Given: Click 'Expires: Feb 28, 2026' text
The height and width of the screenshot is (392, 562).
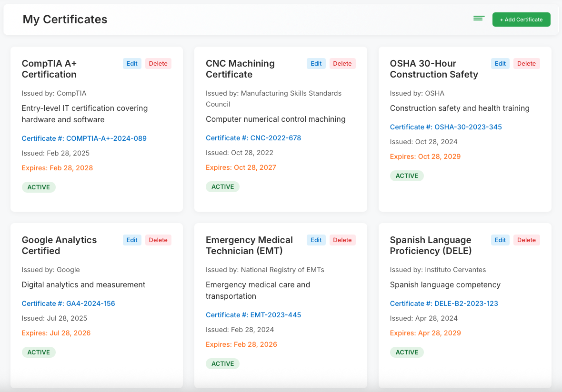Looking at the screenshot, I should tap(241, 344).
